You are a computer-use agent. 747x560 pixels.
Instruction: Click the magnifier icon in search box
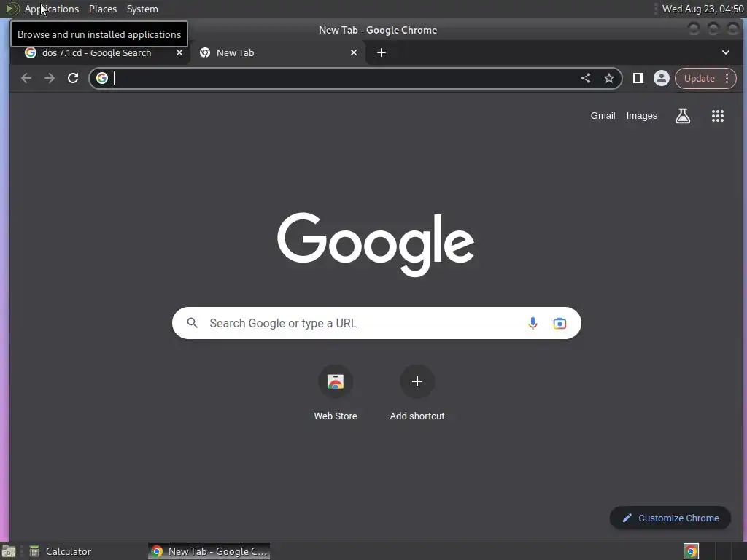coord(192,323)
